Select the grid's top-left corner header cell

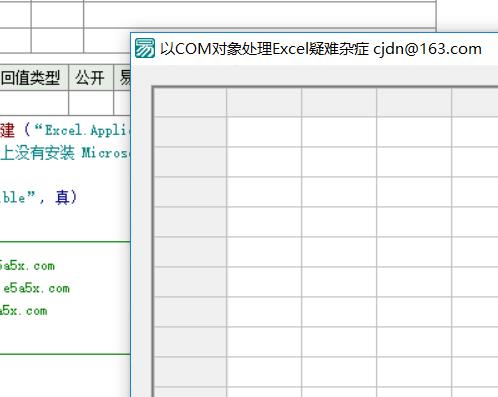(x=190, y=102)
